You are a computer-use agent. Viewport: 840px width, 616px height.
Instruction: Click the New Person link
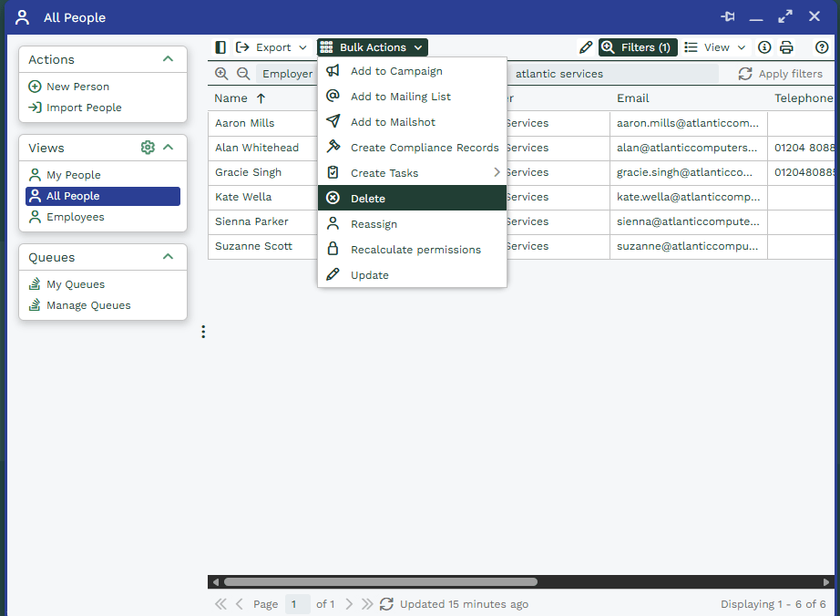coord(77,87)
